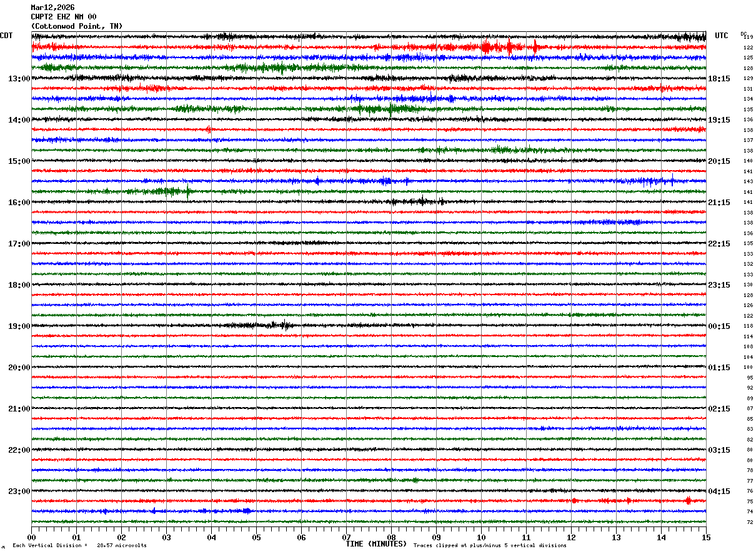Click the 23:15 UTC time label

tap(719, 285)
